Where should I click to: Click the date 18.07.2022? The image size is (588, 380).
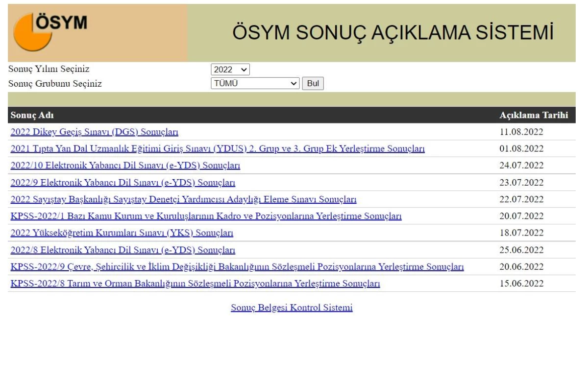(x=521, y=233)
